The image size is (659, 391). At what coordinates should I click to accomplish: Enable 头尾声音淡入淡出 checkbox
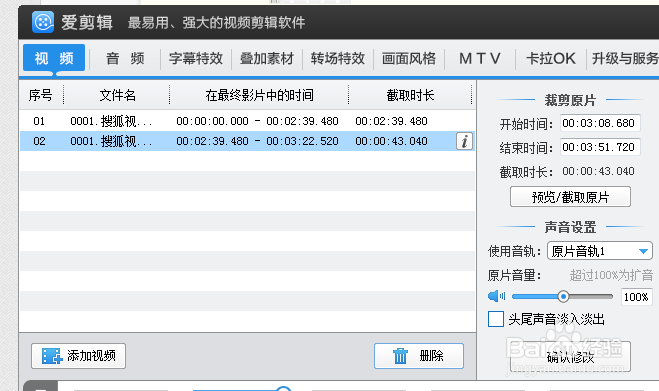click(496, 319)
